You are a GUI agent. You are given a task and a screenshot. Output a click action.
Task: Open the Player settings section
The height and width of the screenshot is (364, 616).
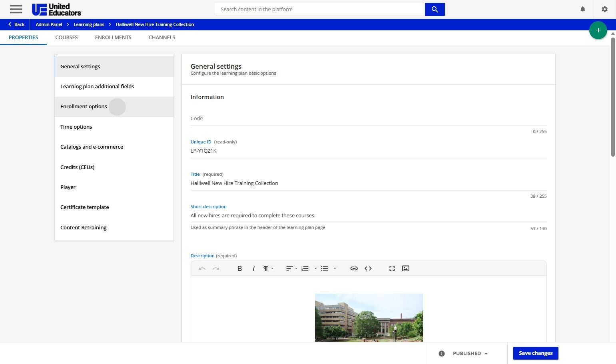click(114, 187)
